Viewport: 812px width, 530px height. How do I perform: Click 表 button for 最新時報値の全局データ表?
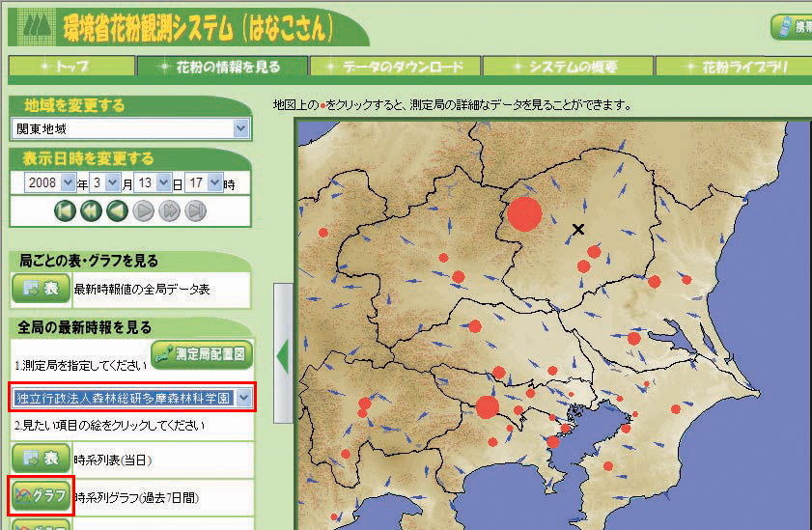pos(41,289)
